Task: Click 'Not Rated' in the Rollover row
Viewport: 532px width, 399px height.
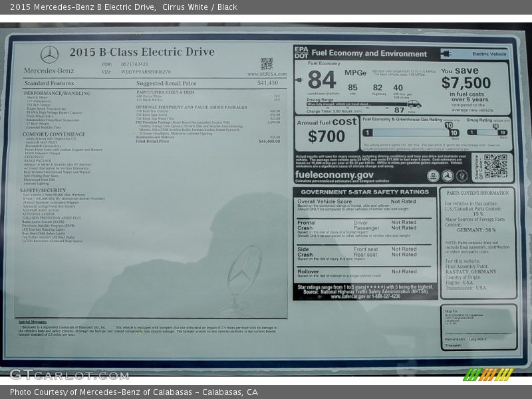Action: (404, 272)
